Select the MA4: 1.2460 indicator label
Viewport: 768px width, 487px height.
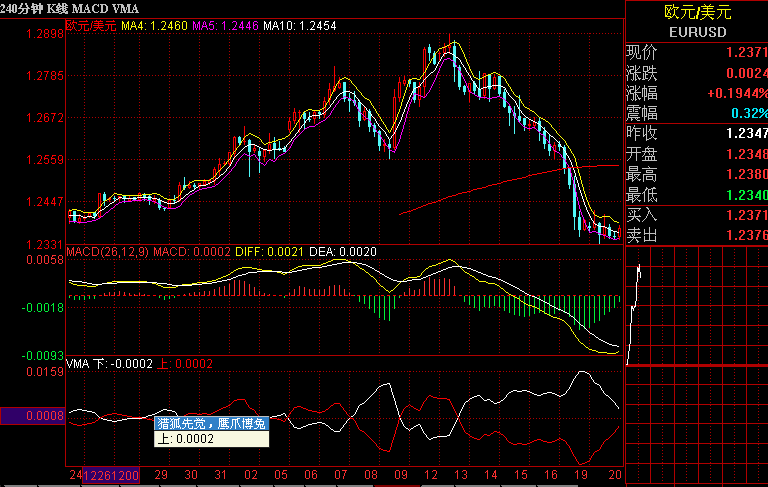154,25
